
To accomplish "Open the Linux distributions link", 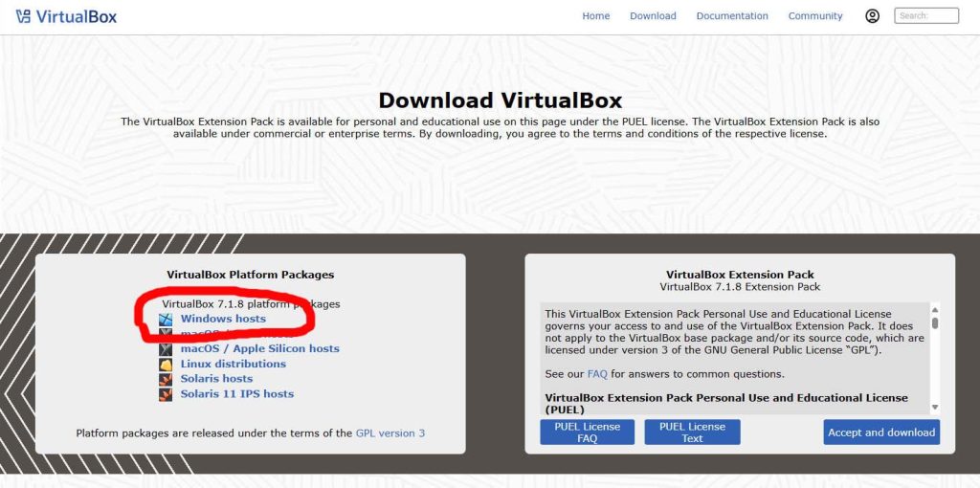I will click(x=234, y=364).
